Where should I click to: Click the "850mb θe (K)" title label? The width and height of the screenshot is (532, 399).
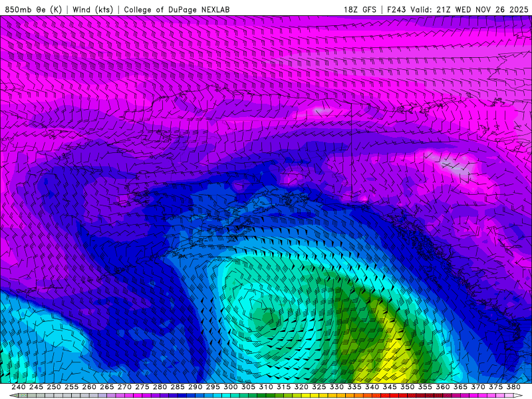pyautogui.click(x=33, y=9)
